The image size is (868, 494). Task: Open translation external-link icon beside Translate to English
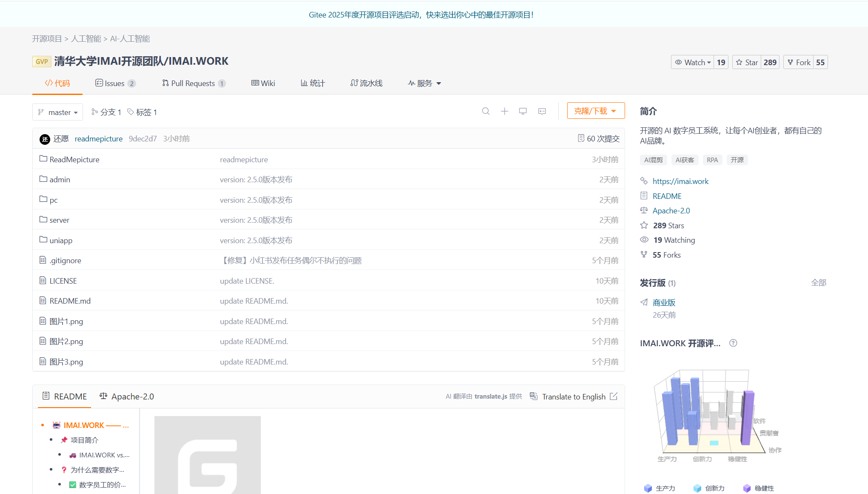pyautogui.click(x=613, y=396)
